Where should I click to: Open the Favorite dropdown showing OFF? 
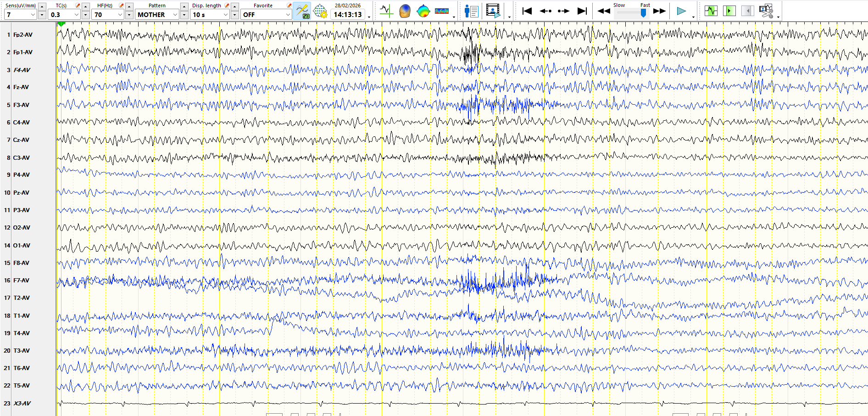click(x=288, y=15)
